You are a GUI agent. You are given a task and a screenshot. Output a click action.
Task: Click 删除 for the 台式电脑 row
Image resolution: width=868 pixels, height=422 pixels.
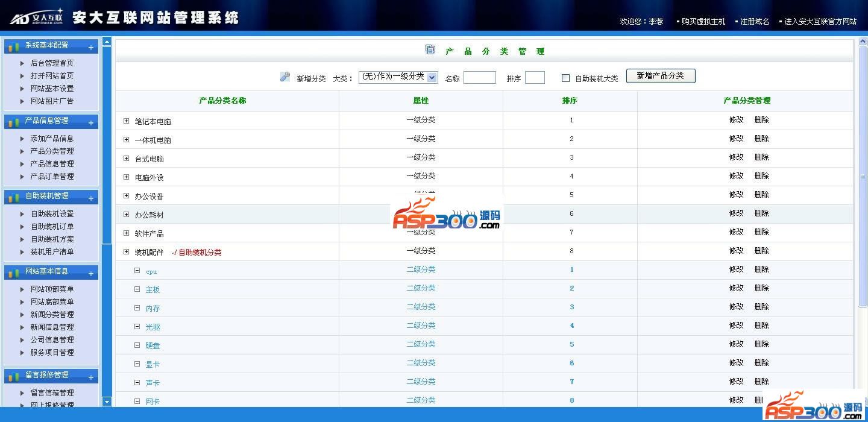761,157
